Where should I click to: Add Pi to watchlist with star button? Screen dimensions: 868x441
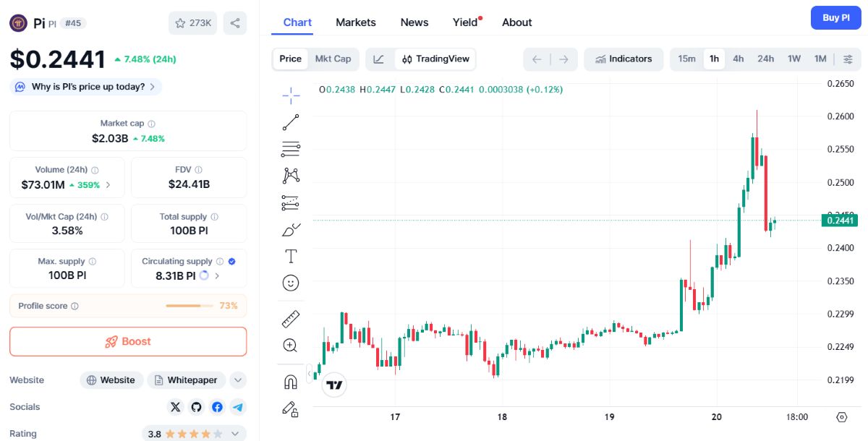192,23
